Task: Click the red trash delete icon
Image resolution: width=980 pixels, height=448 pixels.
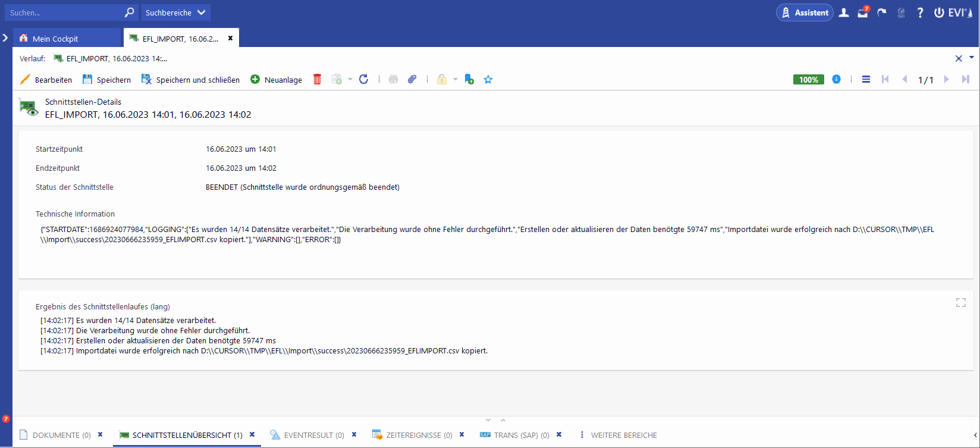Action: pos(317,80)
